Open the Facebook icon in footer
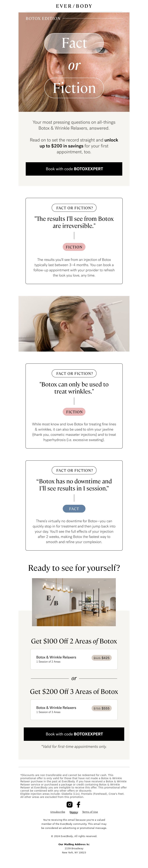The height and width of the screenshot is (868, 148). [x=78, y=804]
